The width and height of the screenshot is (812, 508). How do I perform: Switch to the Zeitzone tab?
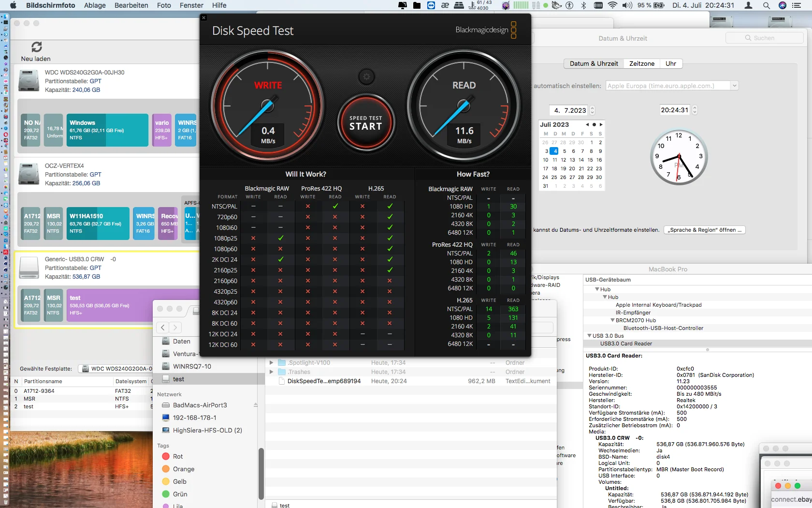[x=641, y=63]
